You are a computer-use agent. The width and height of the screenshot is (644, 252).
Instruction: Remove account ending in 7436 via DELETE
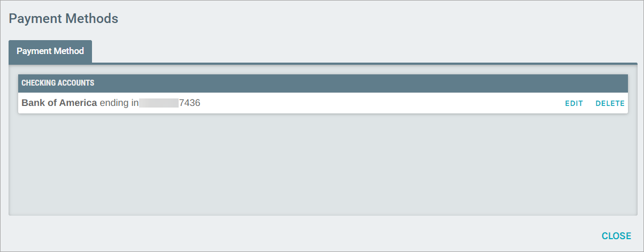click(x=610, y=103)
